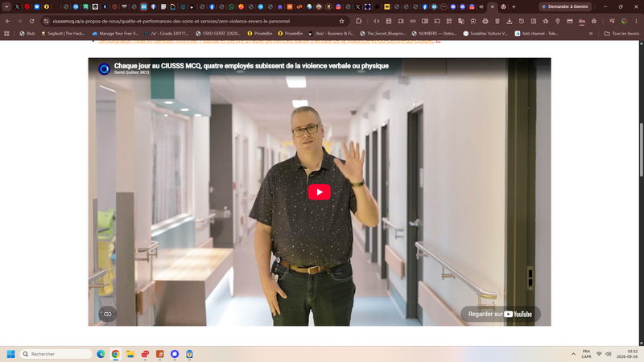Screen dimensions: 644x362
Task: Open the tab search dropdown arrow
Action: [x=6, y=6]
